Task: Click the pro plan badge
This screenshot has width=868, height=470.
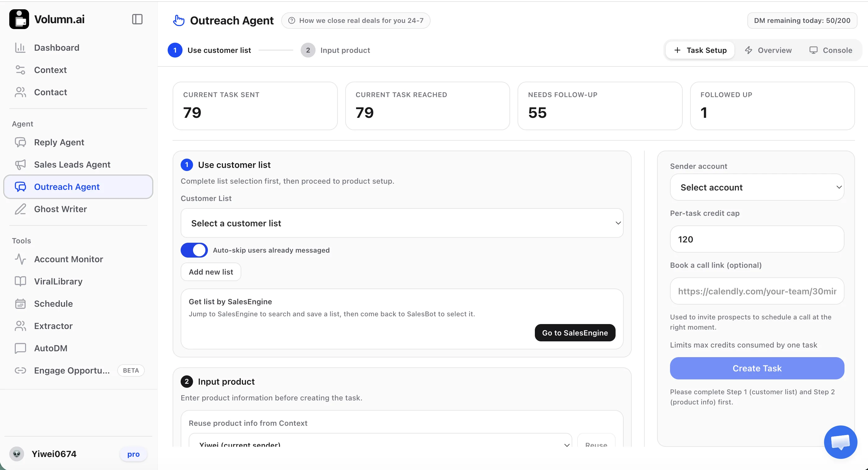Action: pyautogui.click(x=133, y=454)
